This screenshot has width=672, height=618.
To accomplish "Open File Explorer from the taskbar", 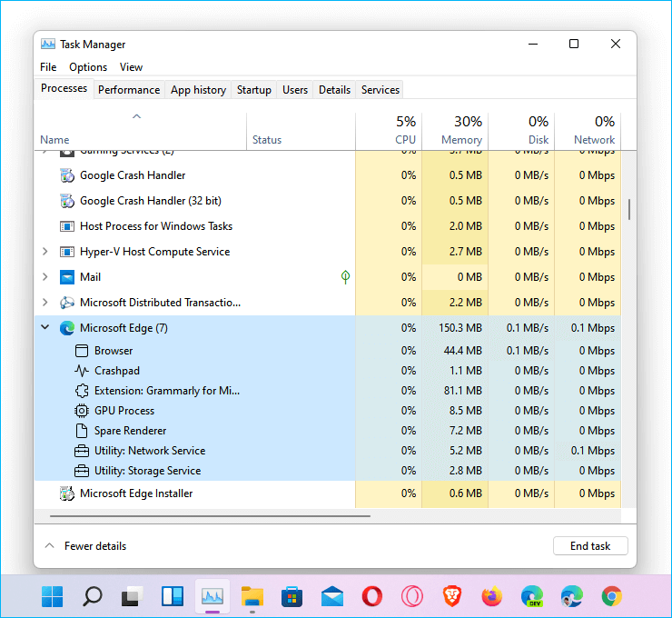I will point(252,596).
